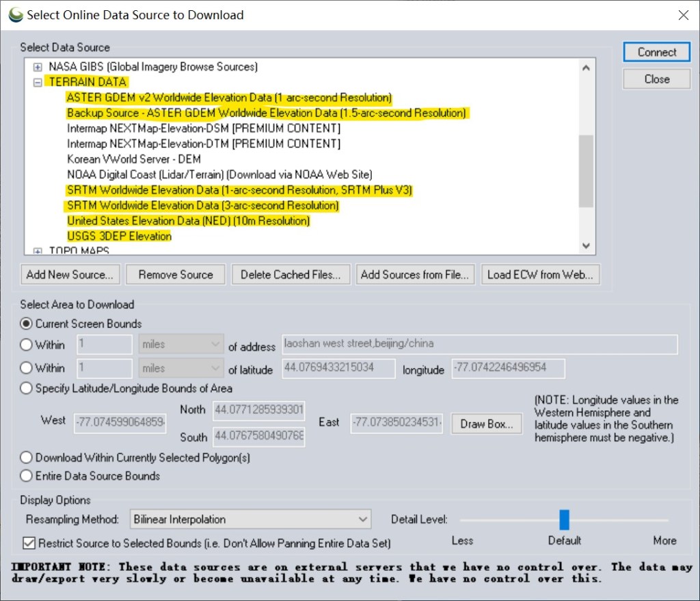The width and height of the screenshot is (700, 601).
Task: Click the Add New Source button
Action: click(x=70, y=275)
